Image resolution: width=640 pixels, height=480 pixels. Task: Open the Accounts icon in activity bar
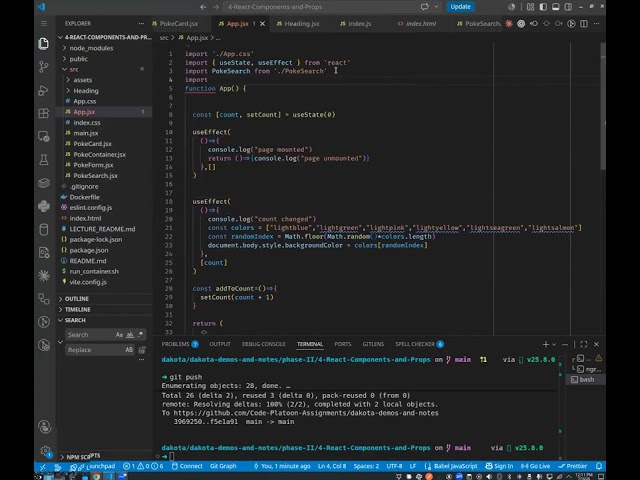click(x=44, y=427)
